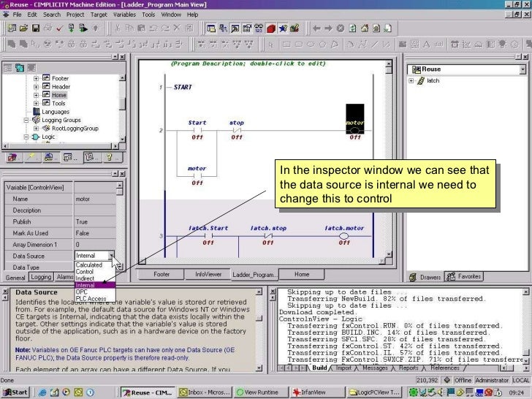Image resolution: width=532 pixels, height=399 pixels.
Task: Switch to the InfoViewer tab
Action: tap(208, 275)
